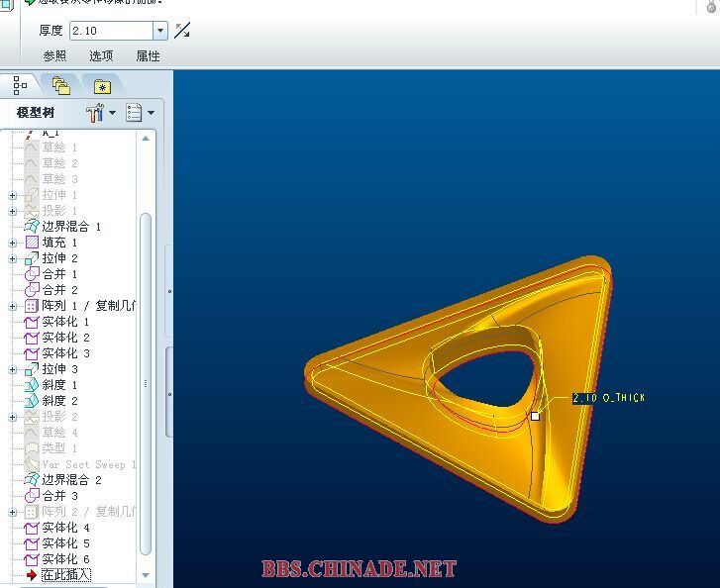Expand the 拉伸 3 tree node
Screen dimensions: 720x588
click(13, 369)
